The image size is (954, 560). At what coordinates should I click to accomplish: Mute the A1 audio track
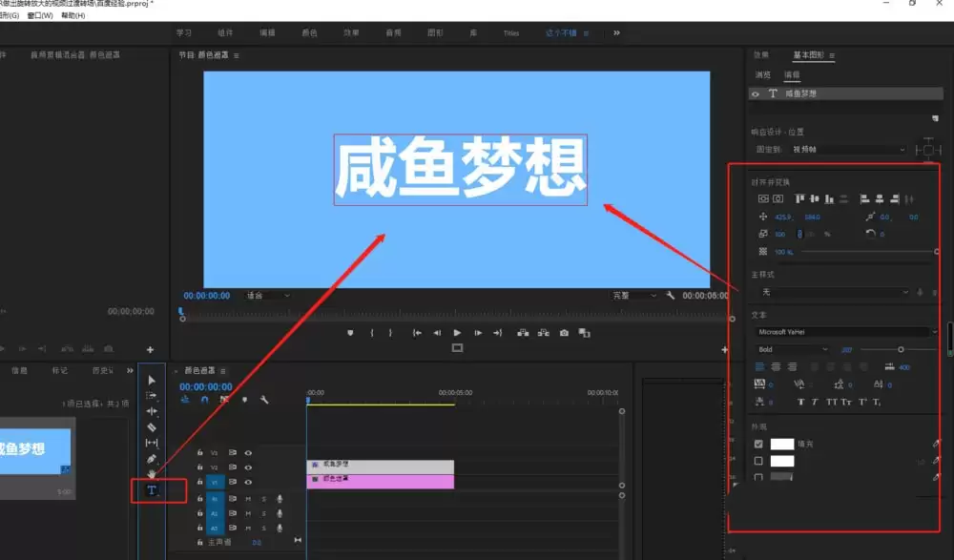pos(248,500)
